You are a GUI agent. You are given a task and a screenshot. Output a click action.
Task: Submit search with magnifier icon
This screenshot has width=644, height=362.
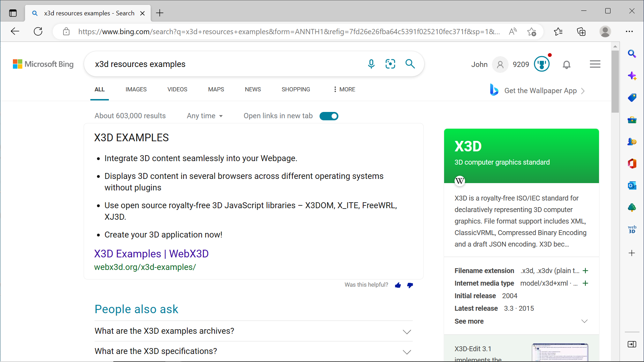[x=410, y=64]
